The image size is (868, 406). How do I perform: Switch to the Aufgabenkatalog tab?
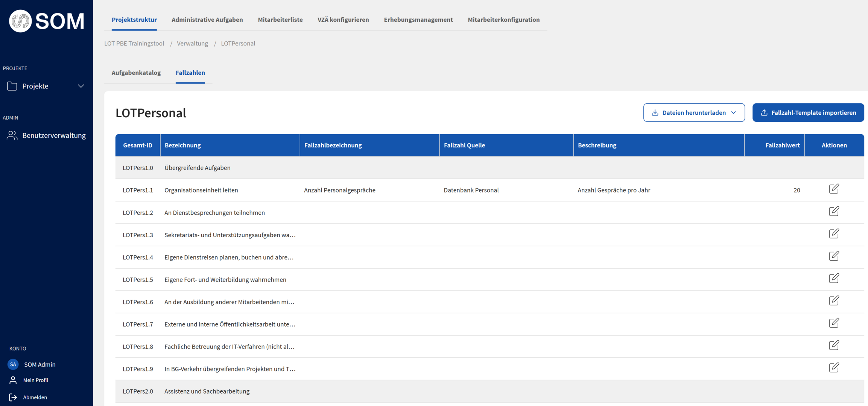pos(136,73)
